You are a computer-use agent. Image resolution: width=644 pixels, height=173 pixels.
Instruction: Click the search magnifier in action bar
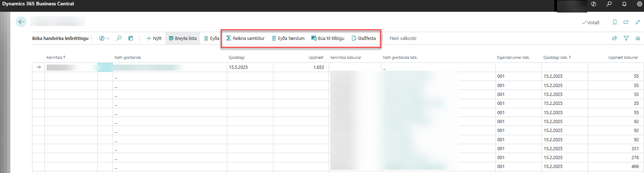coord(119,38)
